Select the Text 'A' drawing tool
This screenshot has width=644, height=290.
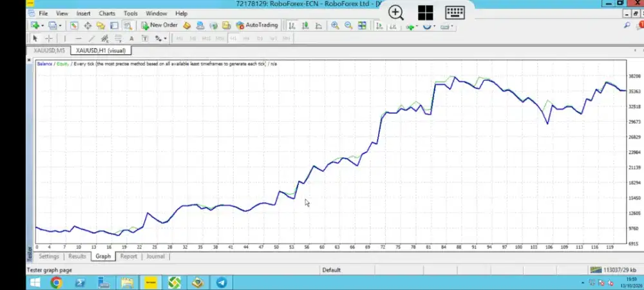point(131,39)
